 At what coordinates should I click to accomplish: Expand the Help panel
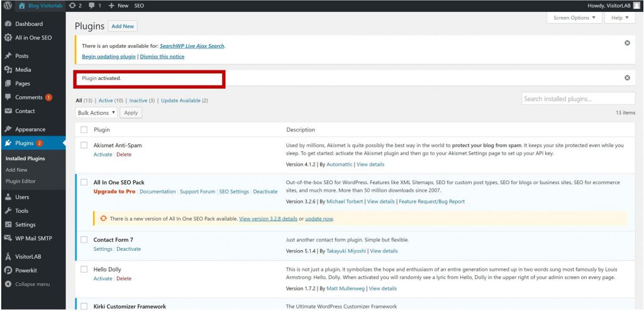pos(619,18)
